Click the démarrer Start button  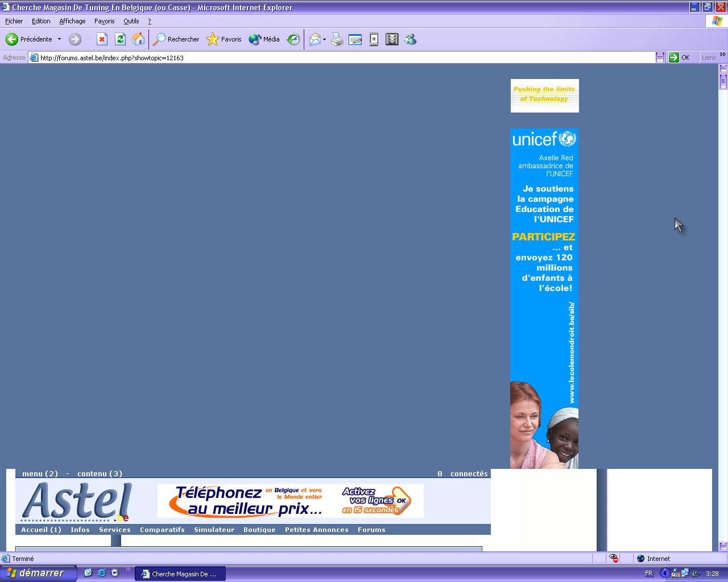click(x=38, y=573)
